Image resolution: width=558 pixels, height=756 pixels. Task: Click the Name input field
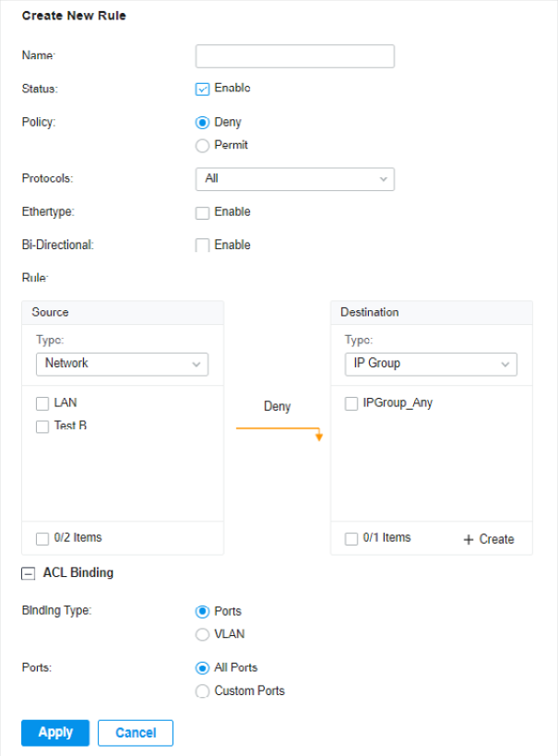click(x=295, y=56)
